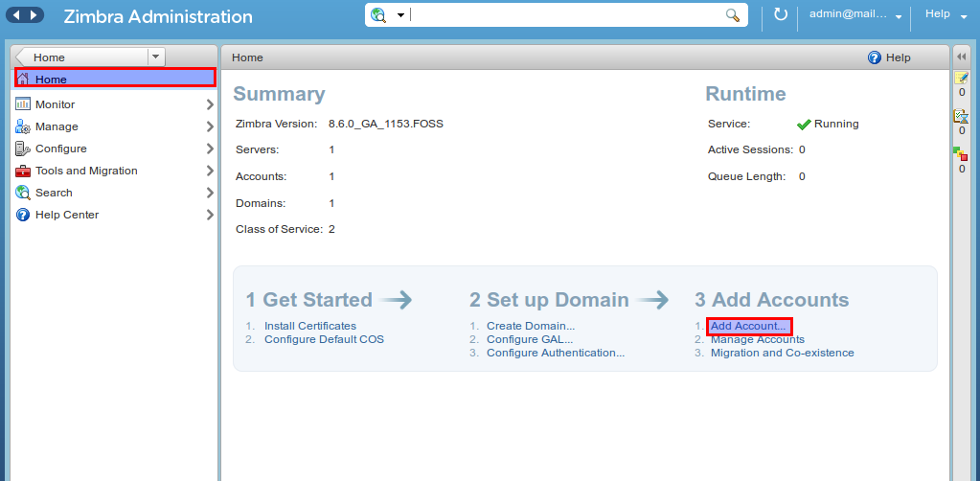Click the Manage users icon
980x481 pixels.
pyautogui.click(x=23, y=126)
